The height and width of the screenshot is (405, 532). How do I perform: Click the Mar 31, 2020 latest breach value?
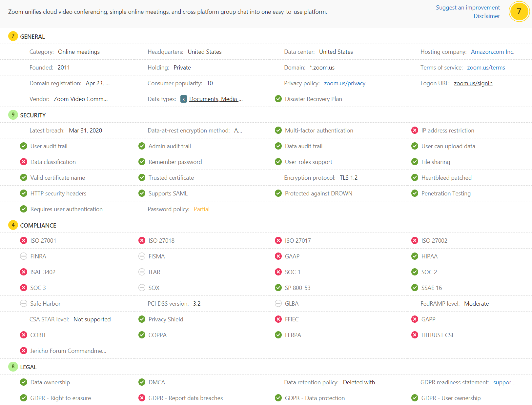[x=86, y=131]
